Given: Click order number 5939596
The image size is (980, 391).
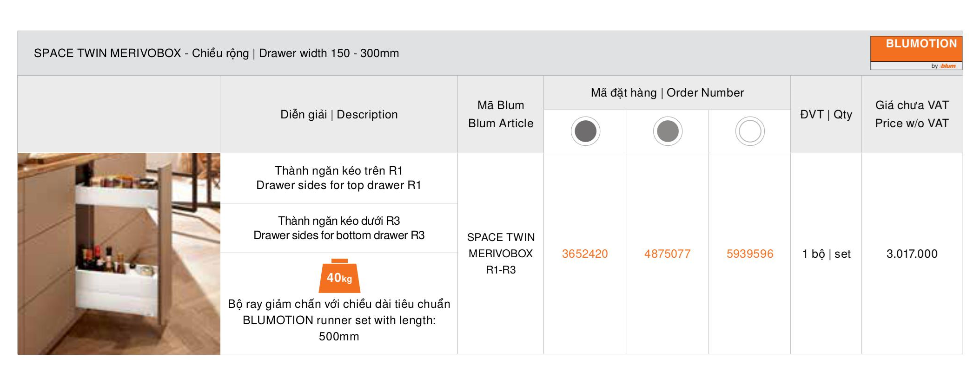Looking at the screenshot, I should click(x=750, y=254).
